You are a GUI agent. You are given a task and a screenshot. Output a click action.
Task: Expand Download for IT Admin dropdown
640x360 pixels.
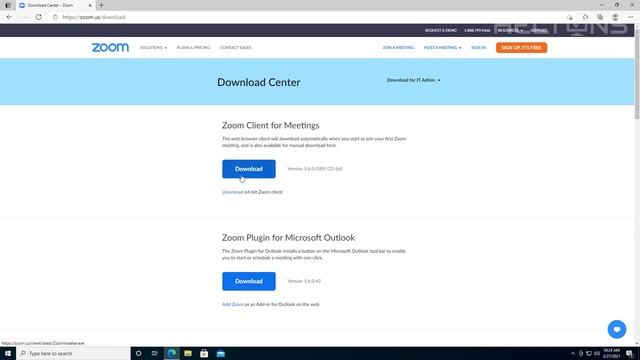point(413,80)
